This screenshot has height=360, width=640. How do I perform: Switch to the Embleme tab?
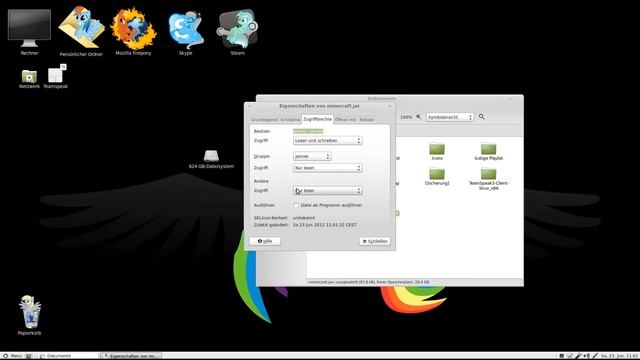click(x=290, y=120)
